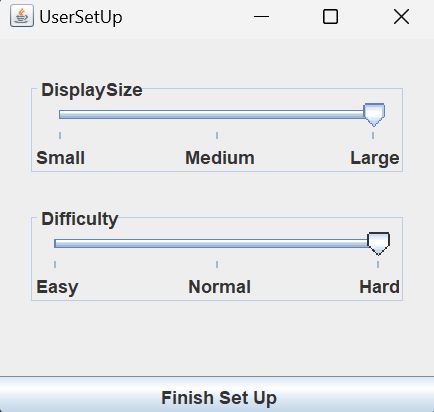Click the tick mark above Easy

click(55, 264)
